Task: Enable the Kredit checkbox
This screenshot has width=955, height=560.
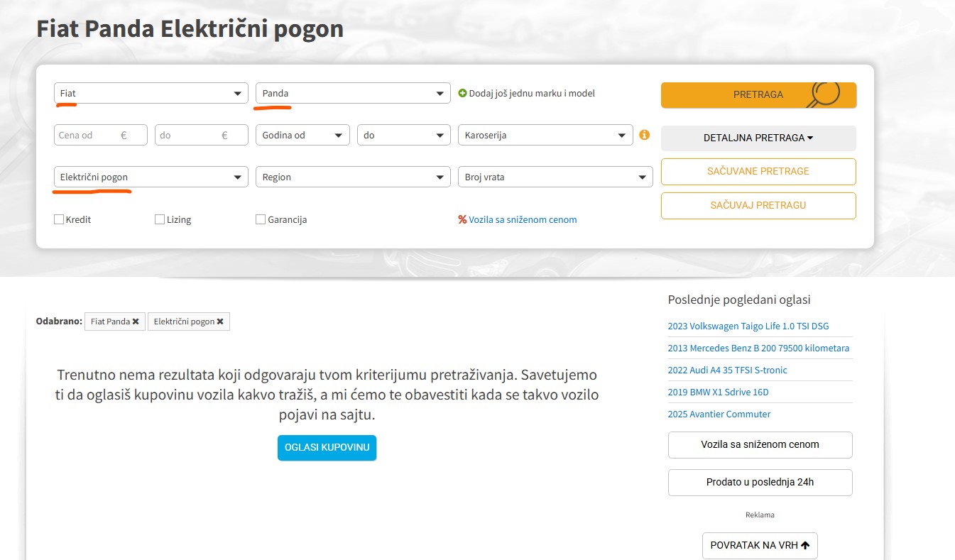Action: pyautogui.click(x=59, y=219)
